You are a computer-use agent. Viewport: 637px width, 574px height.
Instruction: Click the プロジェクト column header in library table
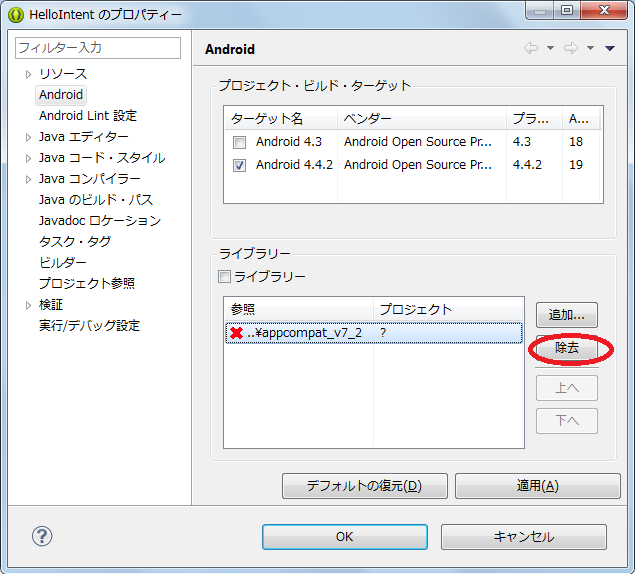point(448,310)
